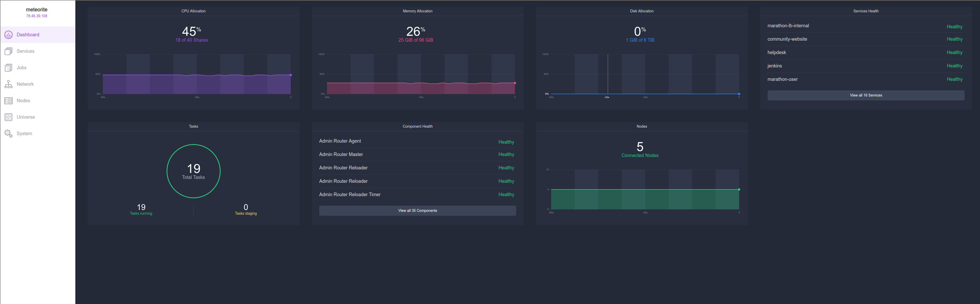Viewport: 980px width, 304px height.
Task: Click the CPU chart end data point
Action: [x=291, y=75]
